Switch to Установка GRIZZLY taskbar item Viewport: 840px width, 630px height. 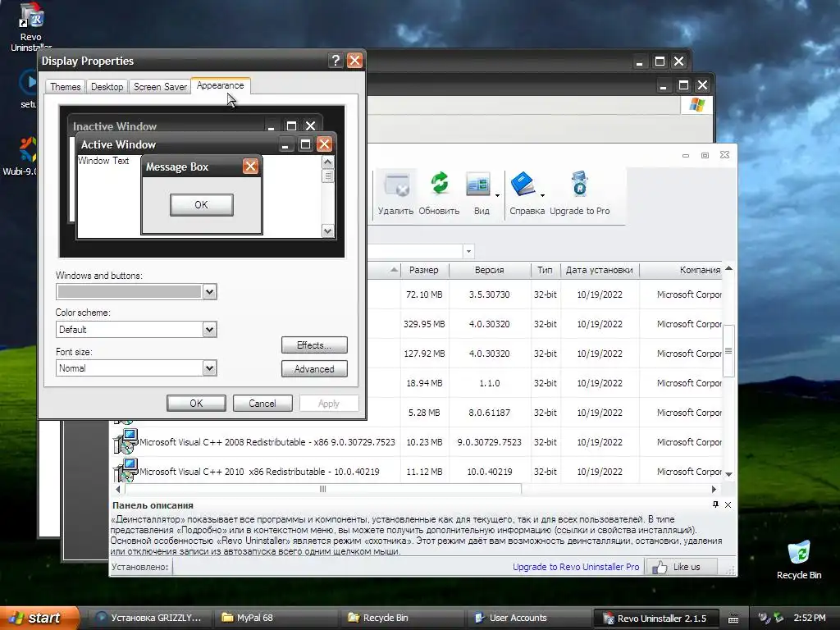point(149,618)
